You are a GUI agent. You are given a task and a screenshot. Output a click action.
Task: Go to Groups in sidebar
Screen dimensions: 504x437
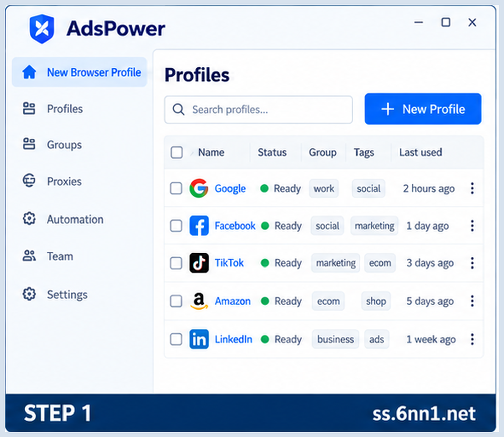(64, 145)
